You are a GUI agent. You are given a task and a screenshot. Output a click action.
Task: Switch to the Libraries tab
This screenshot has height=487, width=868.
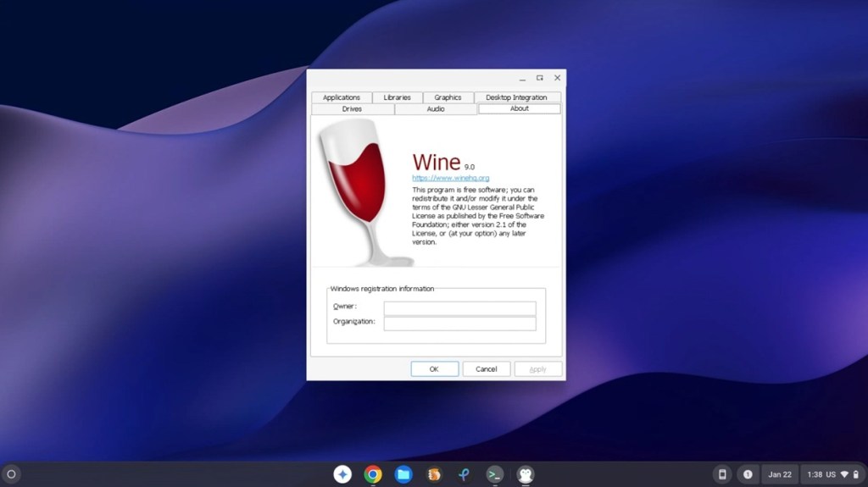tap(397, 97)
